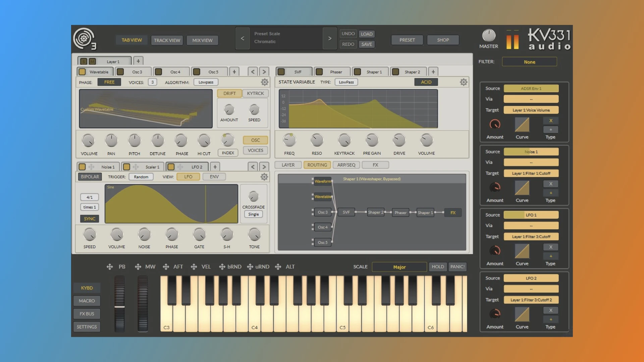Screen dimensions: 644x362
Task: Select the ARP/SEQ tab
Action: (346, 165)
